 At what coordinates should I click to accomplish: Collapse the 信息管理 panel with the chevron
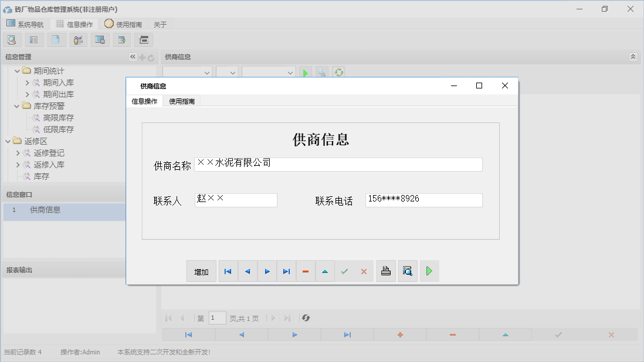132,57
